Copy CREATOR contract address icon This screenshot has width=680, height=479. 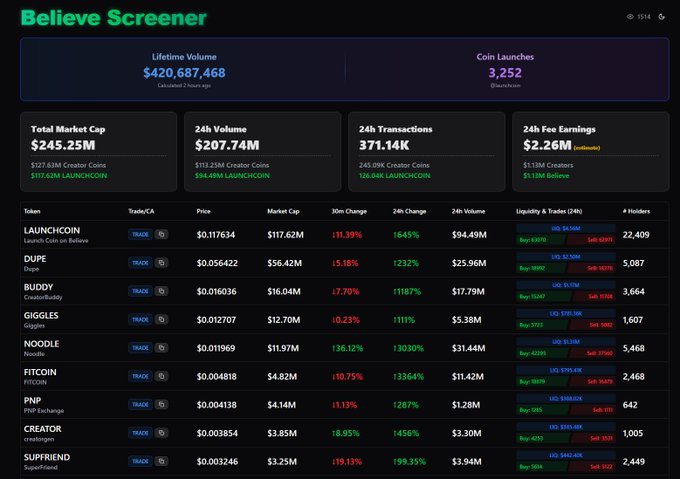161,433
